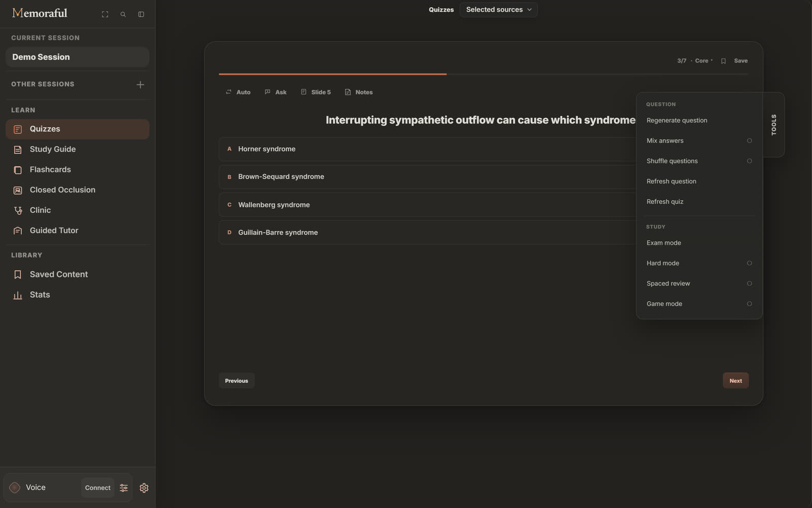Click the Save text button
The image size is (812, 508).
coord(740,61)
